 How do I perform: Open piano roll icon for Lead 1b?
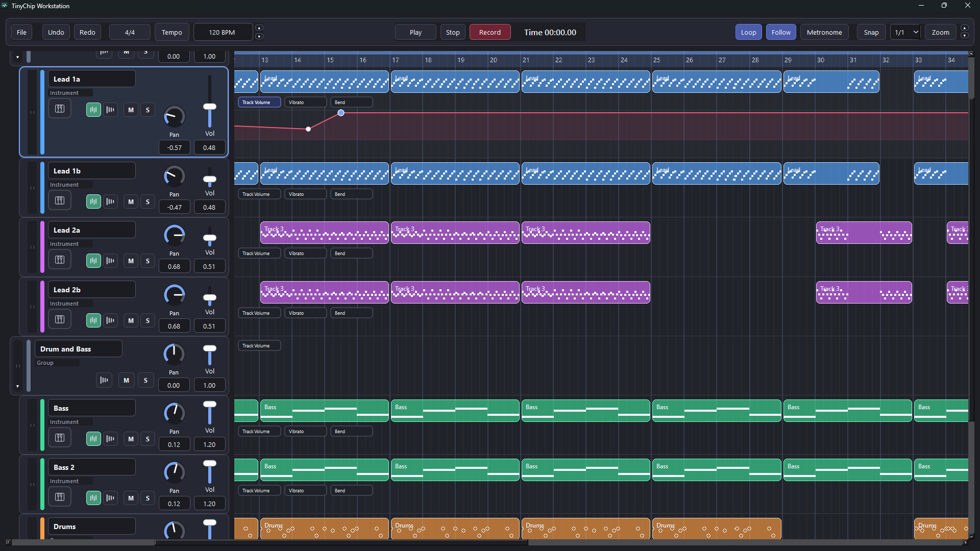click(60, 201)
